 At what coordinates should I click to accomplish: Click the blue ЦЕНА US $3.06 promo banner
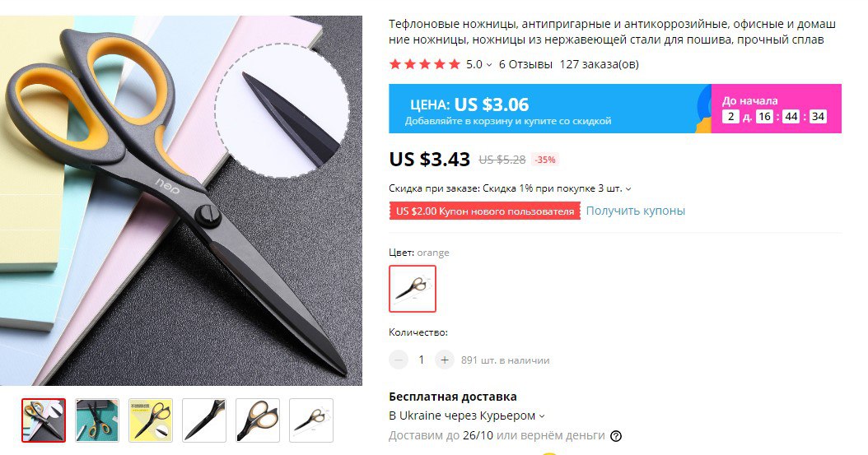pyautogui.click(x=549, y=109)
